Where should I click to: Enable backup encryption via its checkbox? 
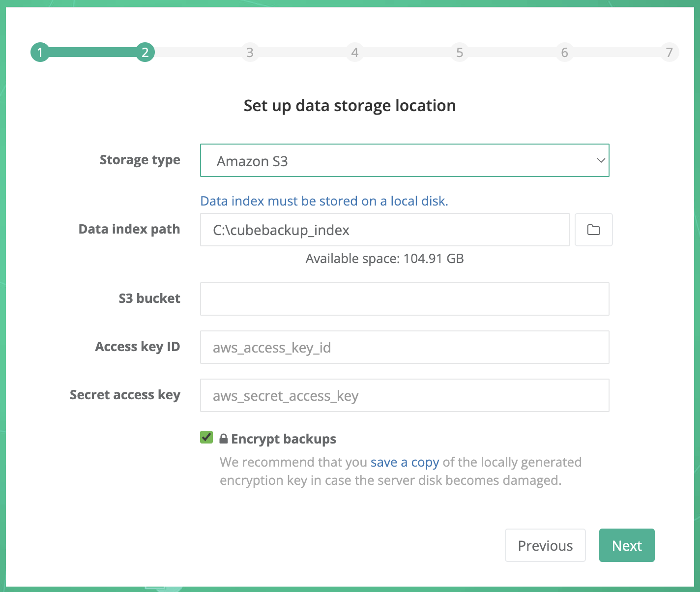pyautogui.click(x=206, y=437)
